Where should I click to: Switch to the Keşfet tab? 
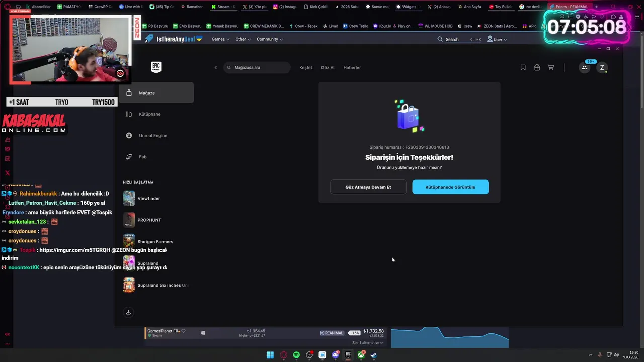[x=306, y=68]
